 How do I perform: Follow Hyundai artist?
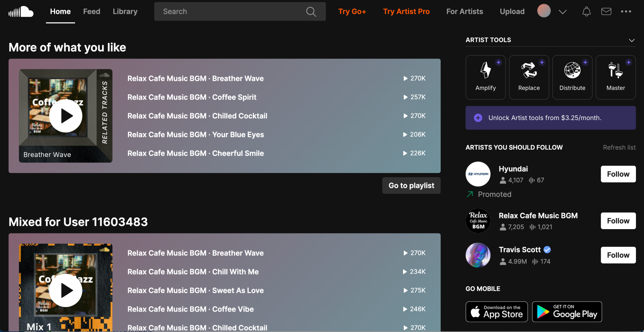click(618, 174)
